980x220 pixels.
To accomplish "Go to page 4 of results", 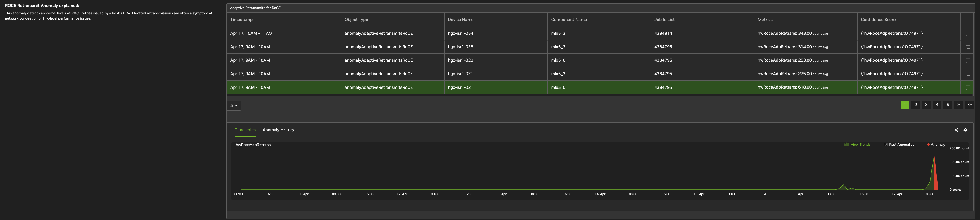I will 937,105.
